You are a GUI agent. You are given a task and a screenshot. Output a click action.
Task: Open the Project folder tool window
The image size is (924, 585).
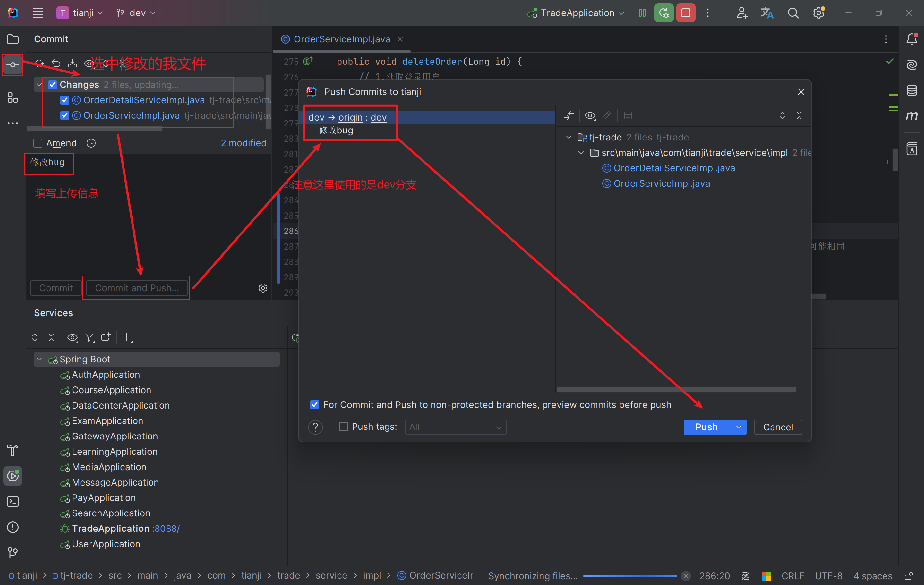[x=13, y=39]
